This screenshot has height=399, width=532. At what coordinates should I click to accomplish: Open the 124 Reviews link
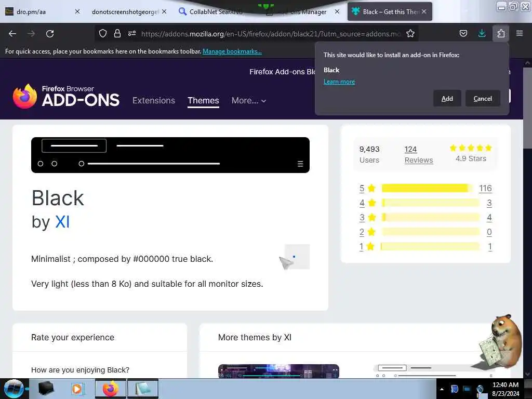click(418, 155)
